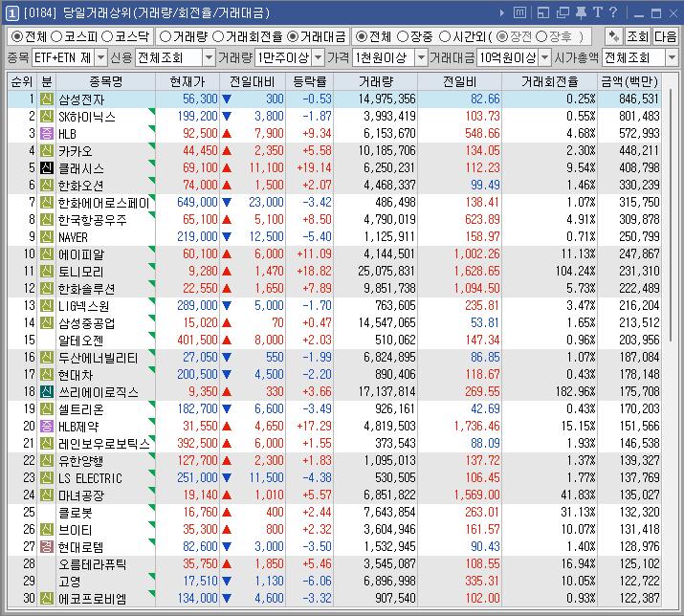Open stock 두산에너빌리티 in the list
684x616 pixels.
tap(99, 358)
